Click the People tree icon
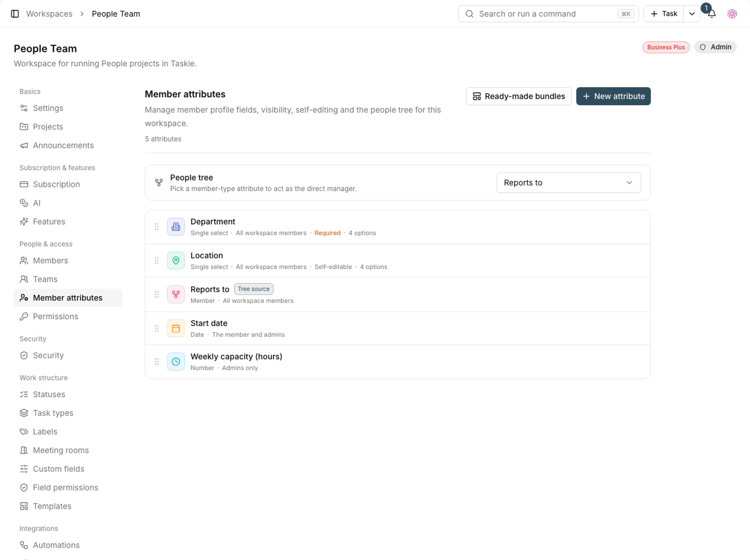 point(159,182)
